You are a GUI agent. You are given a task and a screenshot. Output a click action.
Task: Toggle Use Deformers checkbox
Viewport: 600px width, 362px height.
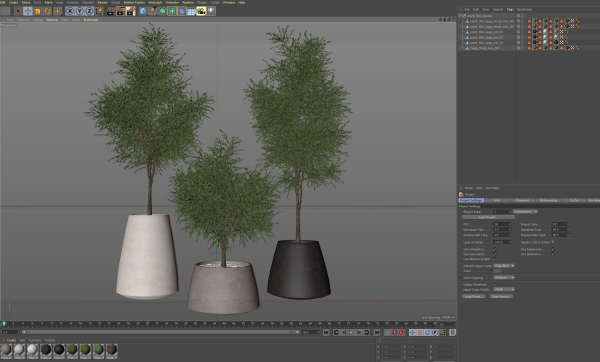pos(553,254)
